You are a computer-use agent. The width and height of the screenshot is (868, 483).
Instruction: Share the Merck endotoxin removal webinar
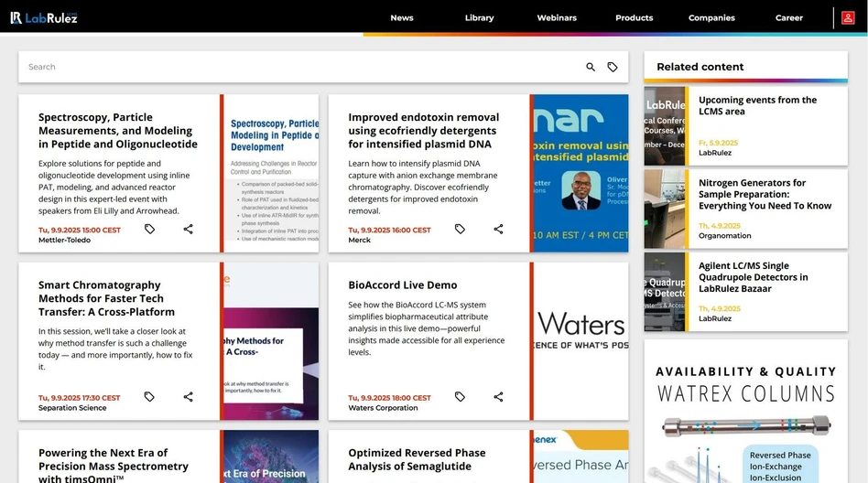(x=498, y=229)
